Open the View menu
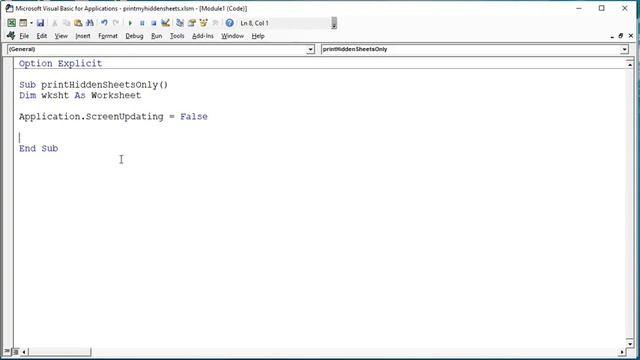 point(61,36)
